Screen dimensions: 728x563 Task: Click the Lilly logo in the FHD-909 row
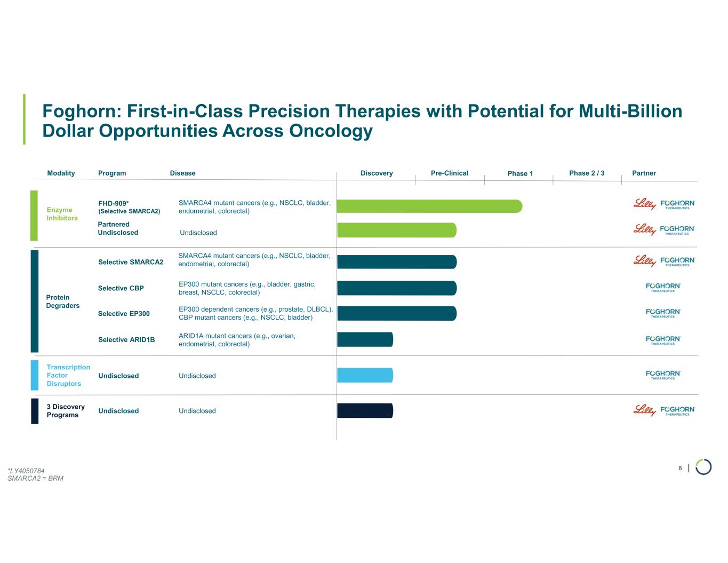tap(644, 204)
